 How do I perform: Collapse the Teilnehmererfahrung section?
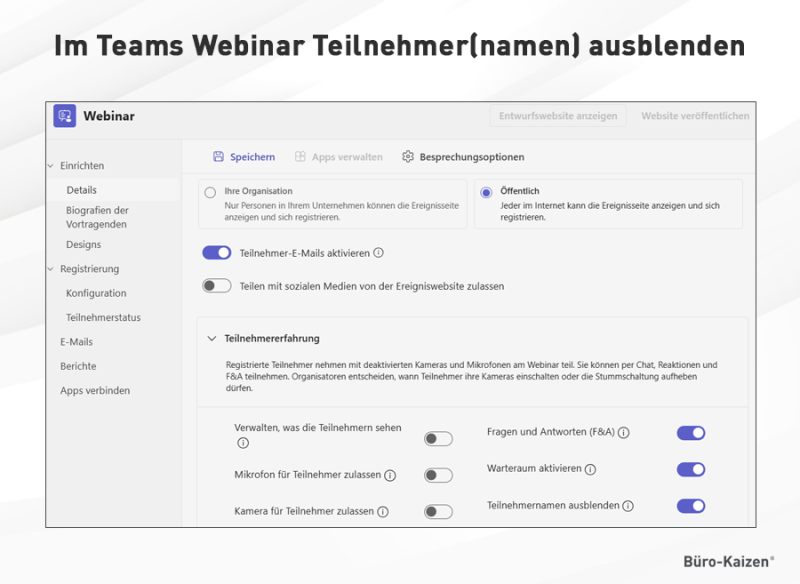(211, 338)
